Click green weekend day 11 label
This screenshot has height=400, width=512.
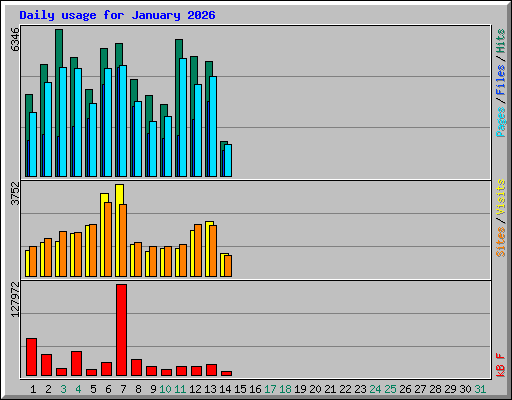(180, 389)
